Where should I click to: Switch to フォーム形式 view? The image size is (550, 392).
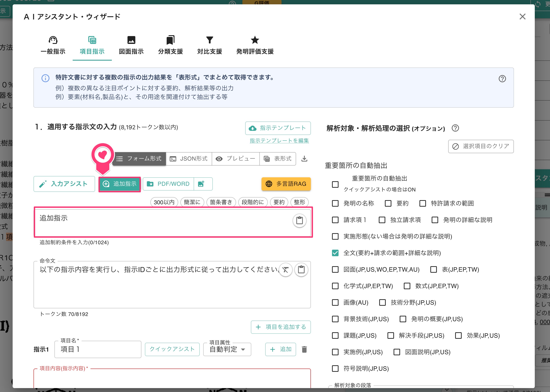(139, 159)
